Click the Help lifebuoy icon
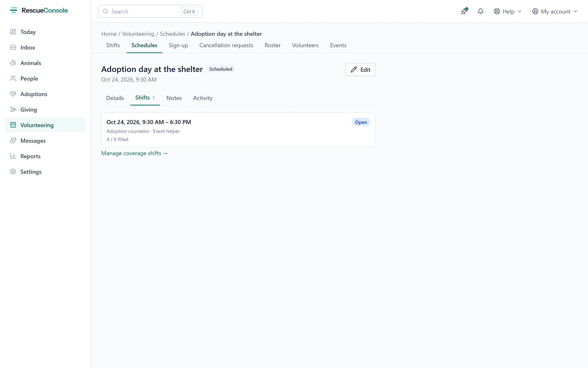The image size is (588, 368). (x=497, y=11)
